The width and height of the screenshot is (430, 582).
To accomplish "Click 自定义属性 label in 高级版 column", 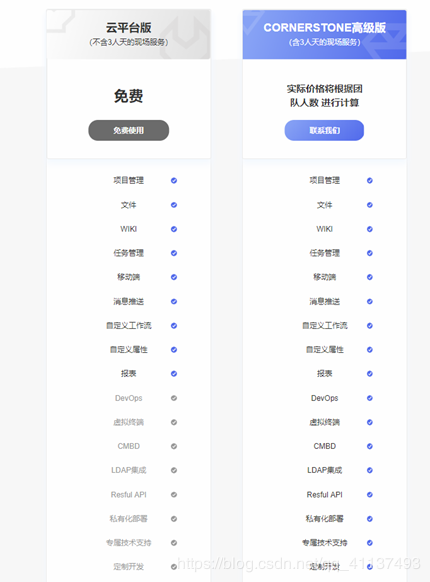I will tap(324, 350).
